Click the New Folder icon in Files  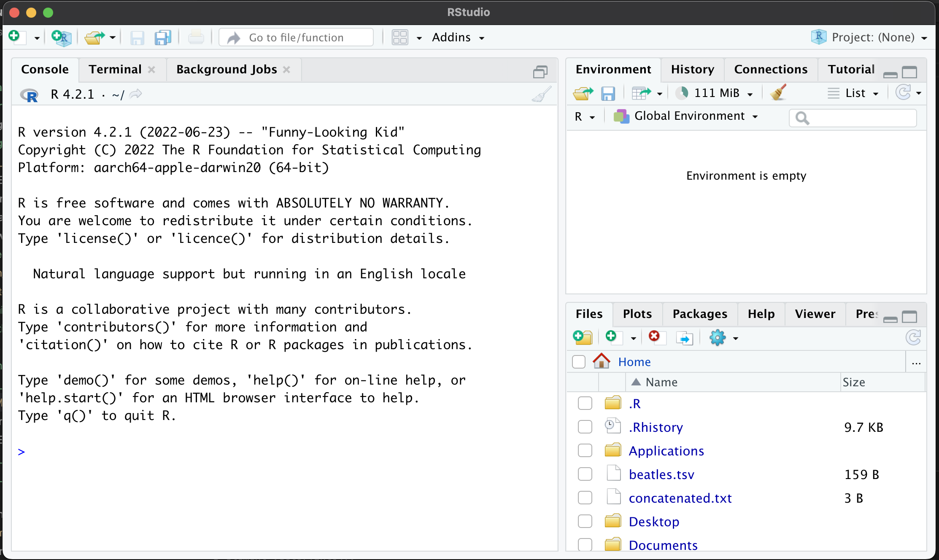coord(583,337)
